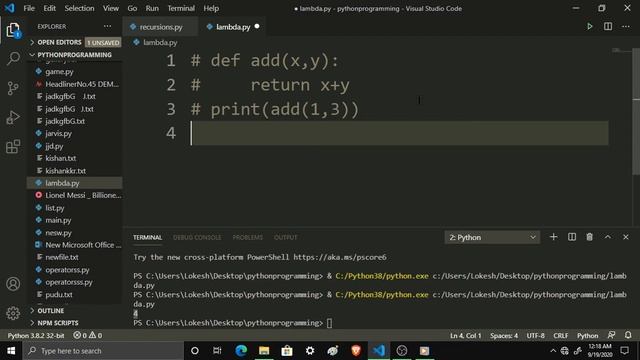
Task: Change encoding via UTF-8 status item
Action: tap(536, 336)
